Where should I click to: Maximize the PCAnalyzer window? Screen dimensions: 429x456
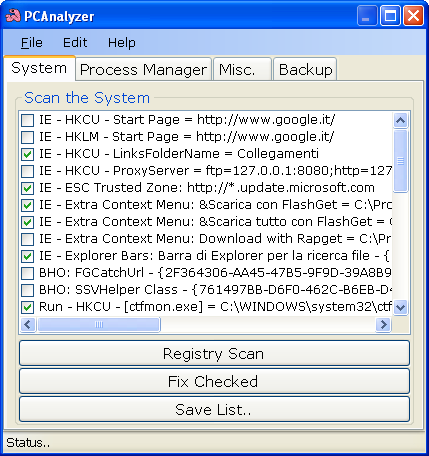pyautogui.click(x=390, y=16)
